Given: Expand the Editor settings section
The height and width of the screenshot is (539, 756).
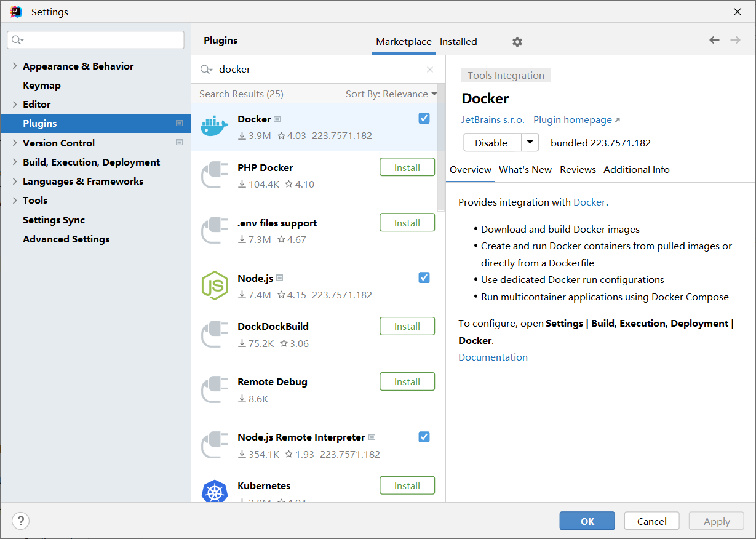Looking at the screenshot, I should tap(15, 104).
